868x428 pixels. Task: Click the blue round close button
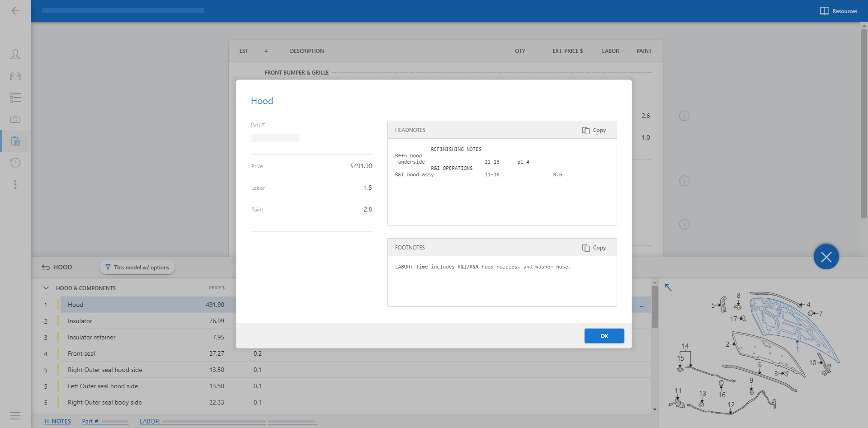coord(826,257)
